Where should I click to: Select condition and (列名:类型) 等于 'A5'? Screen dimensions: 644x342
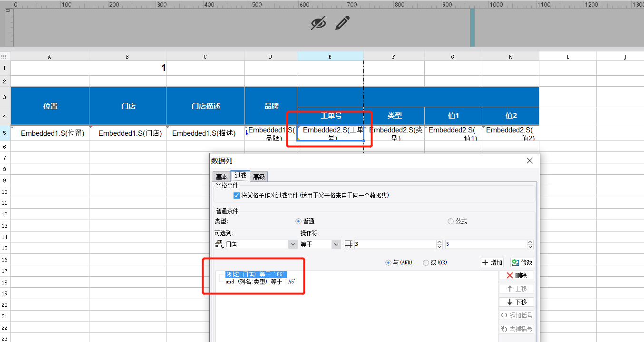pos(260,282)
